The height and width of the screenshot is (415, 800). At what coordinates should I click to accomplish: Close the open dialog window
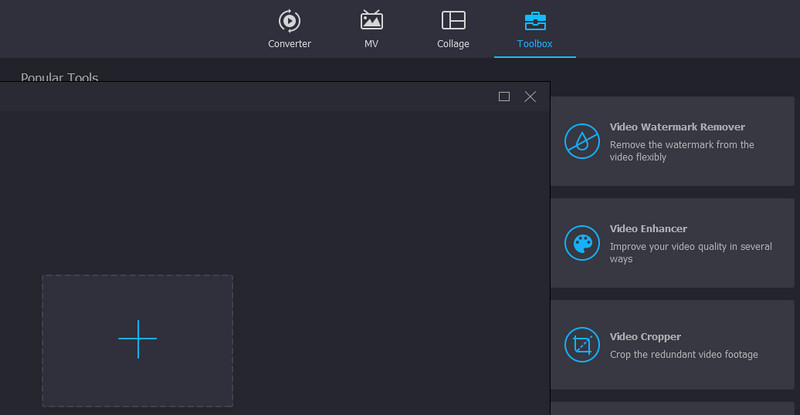click(x=530, y=96)
